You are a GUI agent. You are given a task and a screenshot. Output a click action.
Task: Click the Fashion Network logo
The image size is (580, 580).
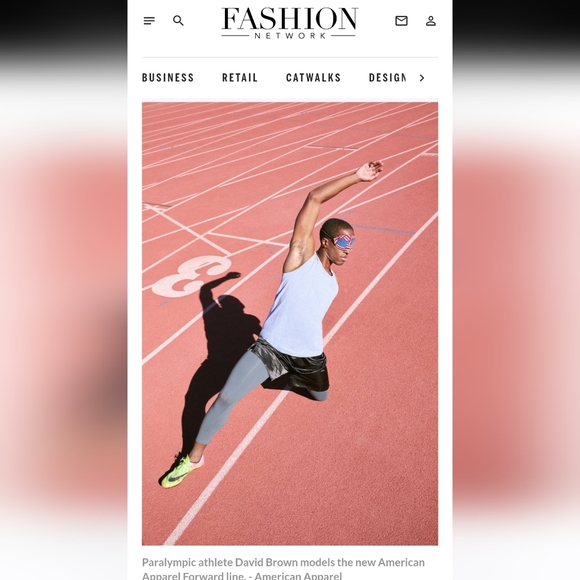[x=290, y=23]
